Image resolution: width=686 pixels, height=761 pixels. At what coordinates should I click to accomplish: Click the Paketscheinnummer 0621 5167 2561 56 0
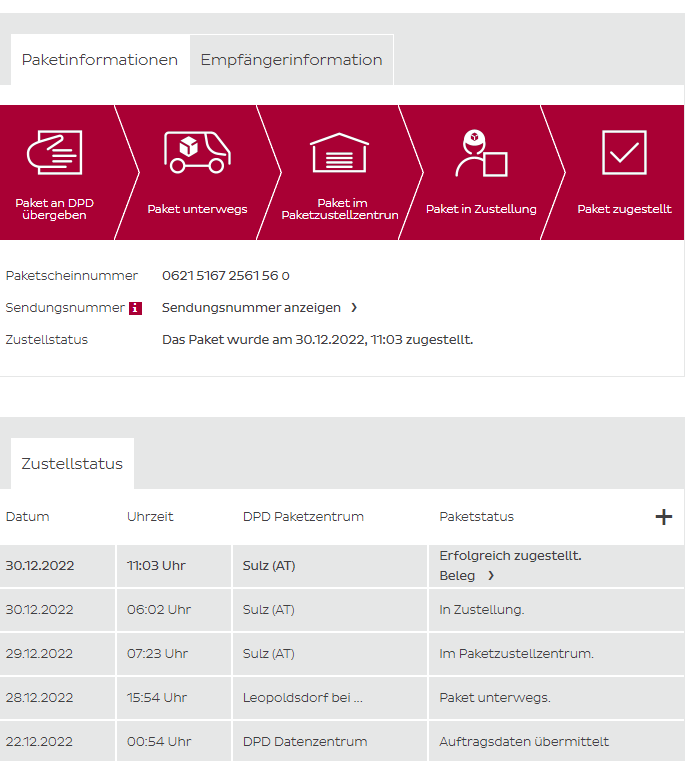click(226, 276)
